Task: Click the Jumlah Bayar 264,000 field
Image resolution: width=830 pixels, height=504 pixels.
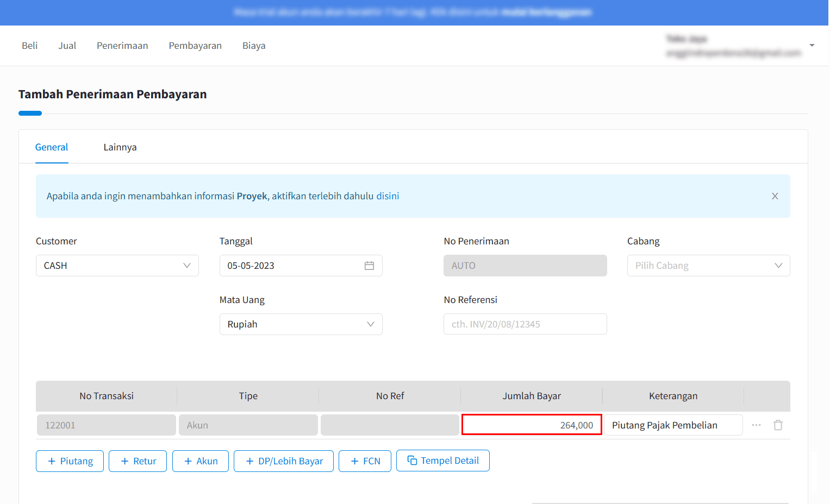Action: (x=532, y=425)
